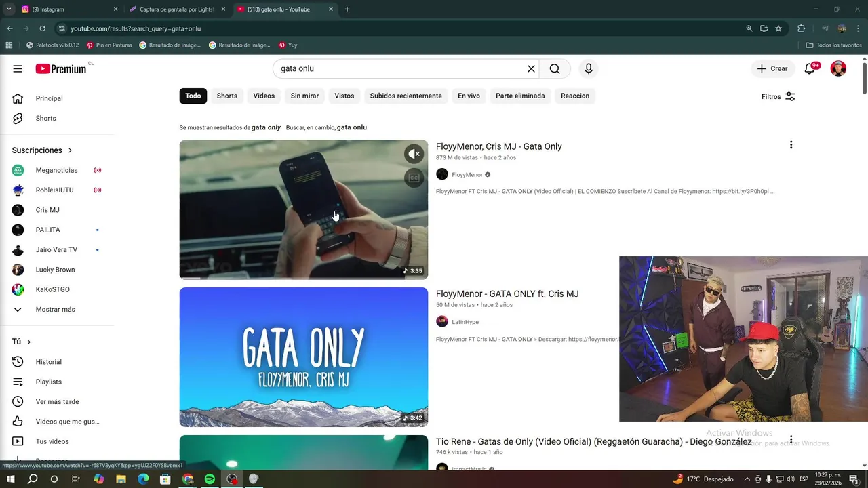Select the Todo filter chip
Screen dimensions: 868x488
coord(193,96)
